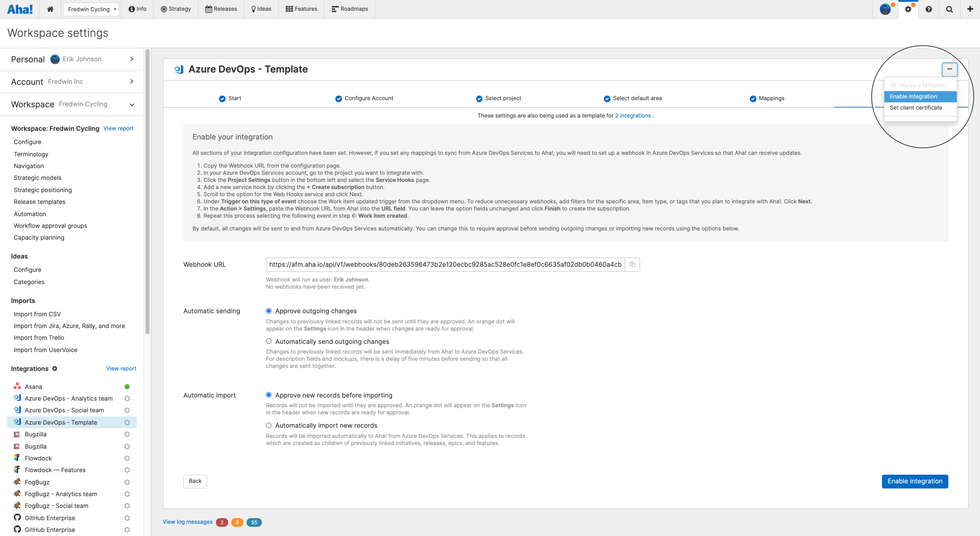Click the blue Enable integration button

[x=914, y=481]
